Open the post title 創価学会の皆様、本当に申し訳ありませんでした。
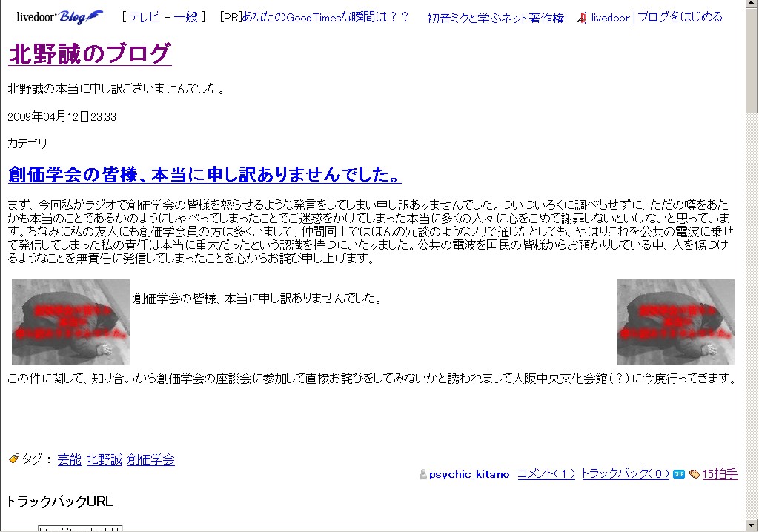The image size is (759, 532). [205, 175]
